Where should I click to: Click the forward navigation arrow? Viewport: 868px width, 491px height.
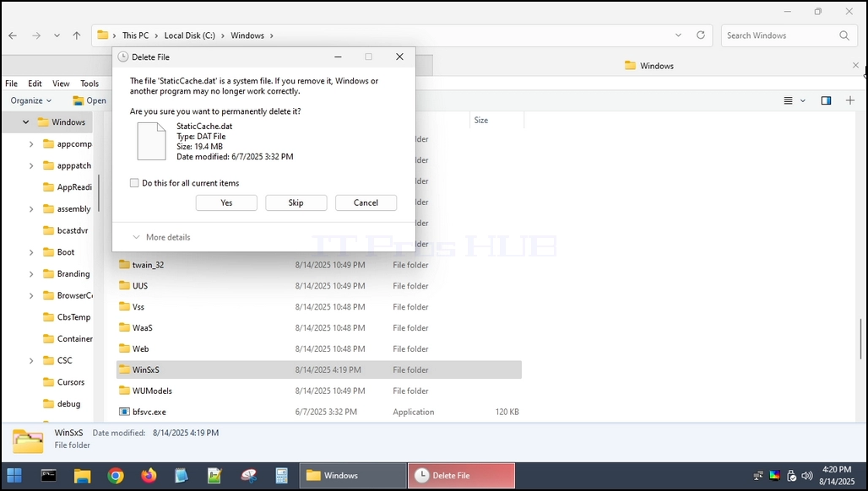point(36,35)
